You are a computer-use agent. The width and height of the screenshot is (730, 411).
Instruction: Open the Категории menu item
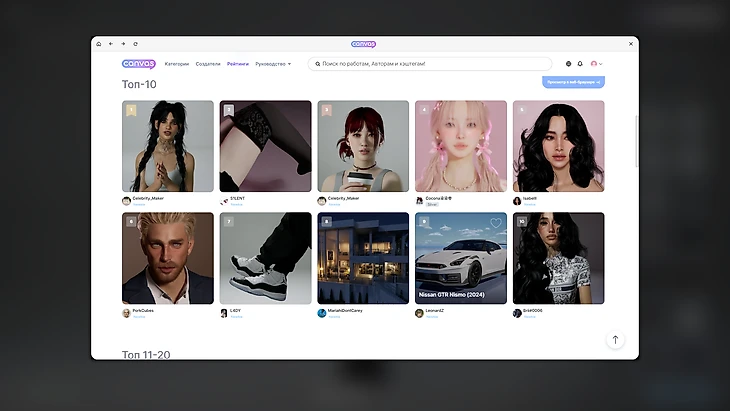coord(177,64)
